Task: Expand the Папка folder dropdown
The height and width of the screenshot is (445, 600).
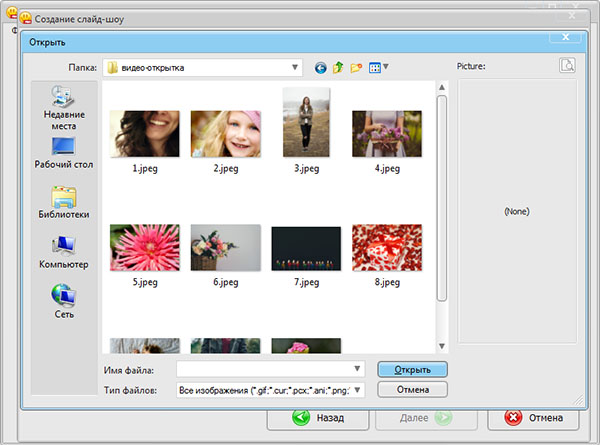Action: 296,68
